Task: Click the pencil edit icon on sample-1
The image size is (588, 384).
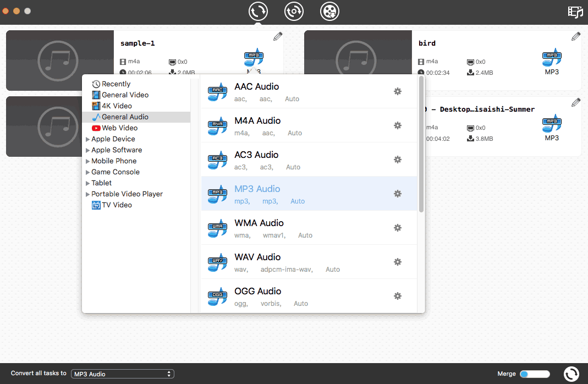Action: point(277,36)
